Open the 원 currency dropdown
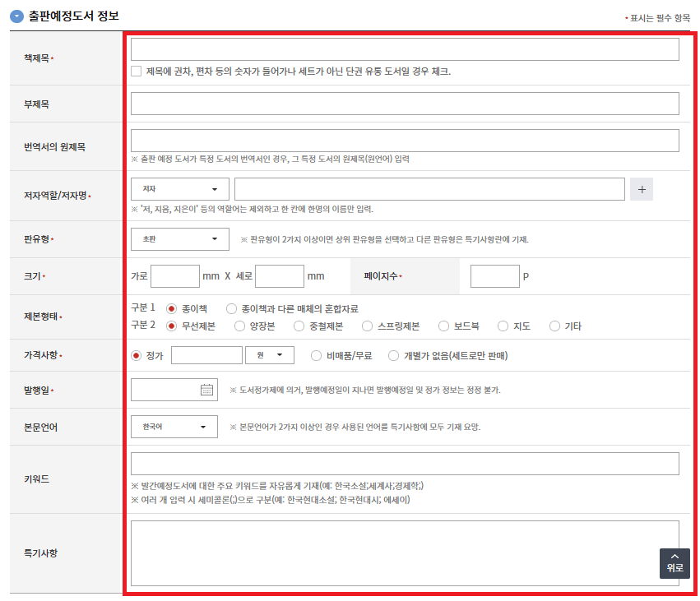This screenshot has width=700, height=601. pos(270,355)
